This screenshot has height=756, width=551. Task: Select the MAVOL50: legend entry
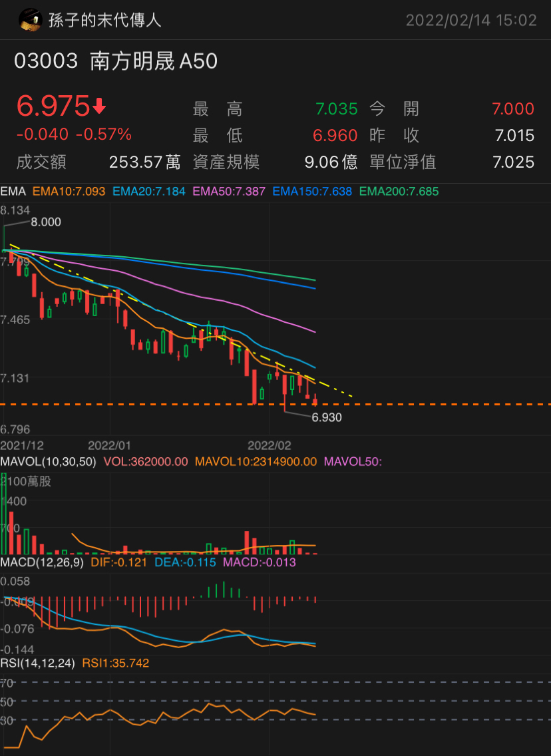[353, 462]
